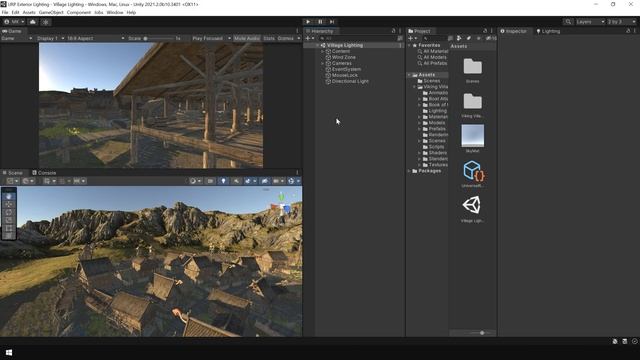This screenshot has width=640, height=360.
Task: Select the Scenes folder under Assets tree
Action: coord(431,81)
